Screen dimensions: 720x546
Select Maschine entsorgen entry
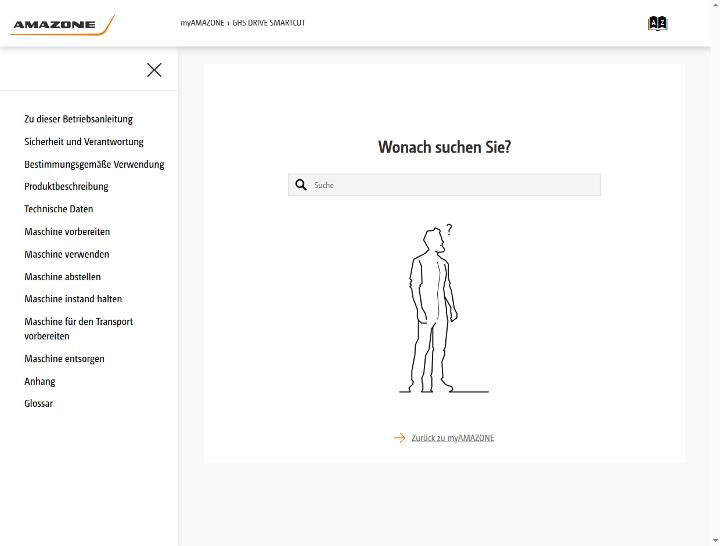coord(64,359)
